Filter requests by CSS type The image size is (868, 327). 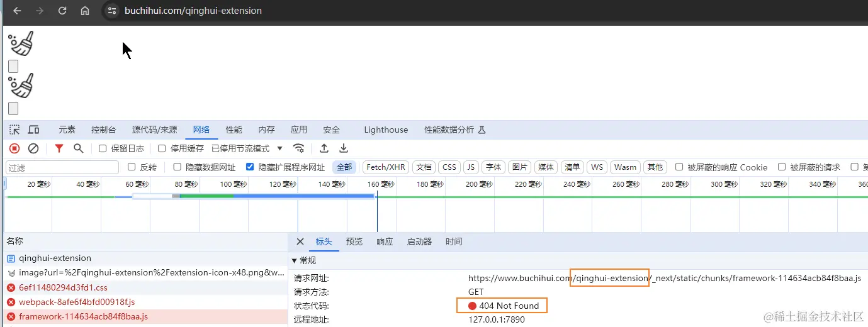[449, 167]
